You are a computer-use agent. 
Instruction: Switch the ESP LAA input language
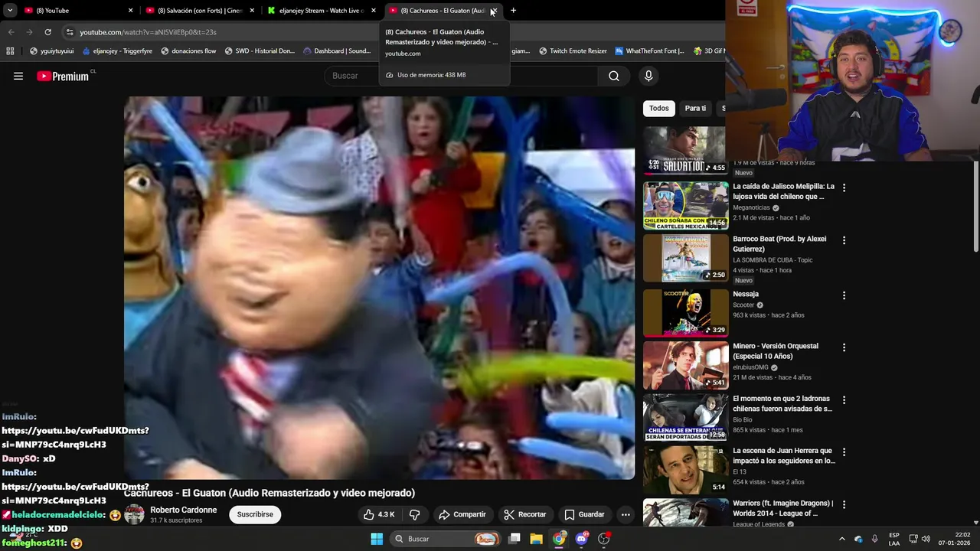[894, 539]
